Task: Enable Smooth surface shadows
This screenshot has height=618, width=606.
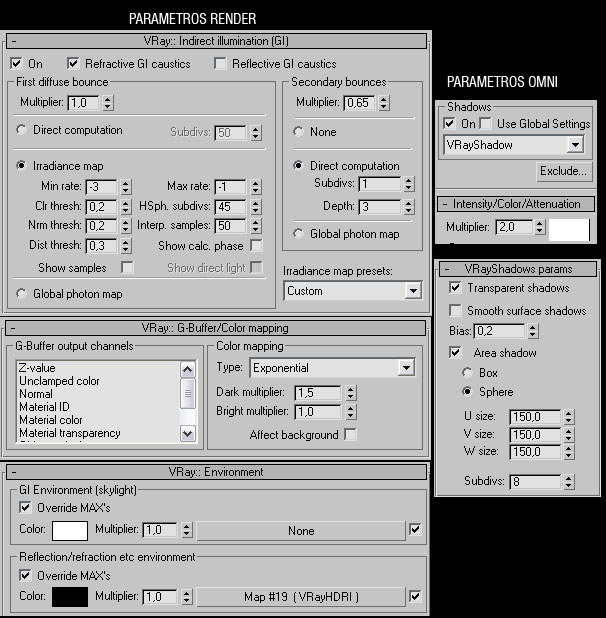Action: point(455,310)
